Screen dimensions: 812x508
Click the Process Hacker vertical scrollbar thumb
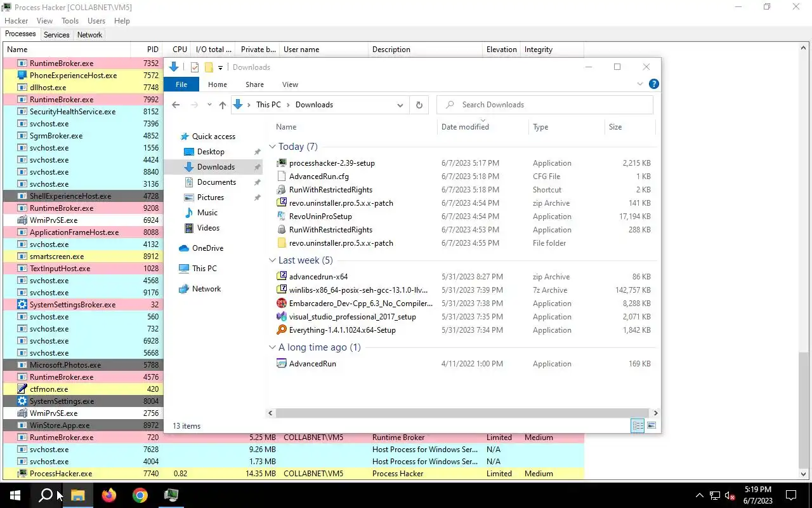pyautogui.click(x=804, y=411)
